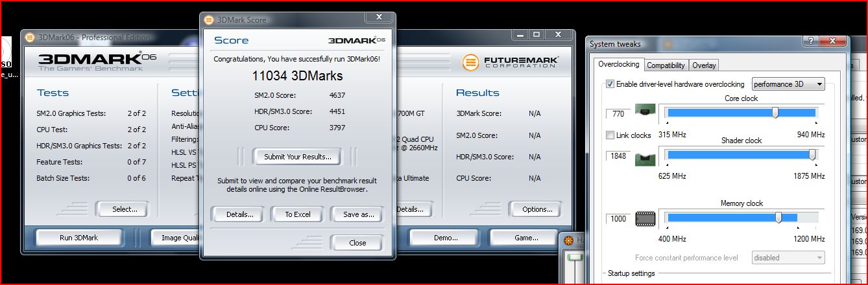The height and width of the screenshot is (285, 868).
Task: Click Run 3DMark button
Action: pos(78,238)
